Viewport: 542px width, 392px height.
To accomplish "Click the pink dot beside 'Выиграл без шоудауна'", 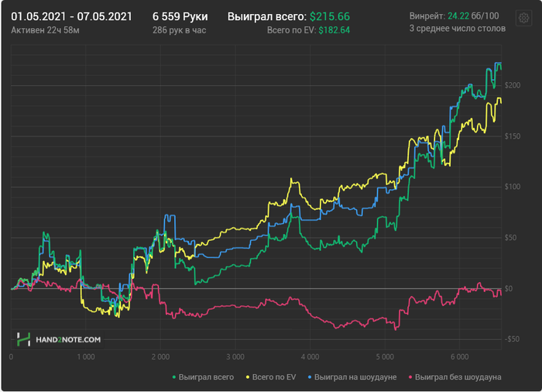I will click(410, 377).
